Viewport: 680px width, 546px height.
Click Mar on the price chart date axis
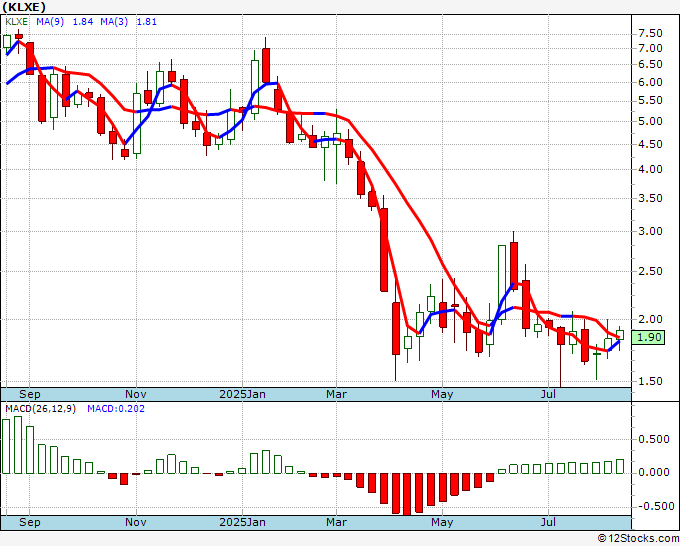click(x=337, y=394)
